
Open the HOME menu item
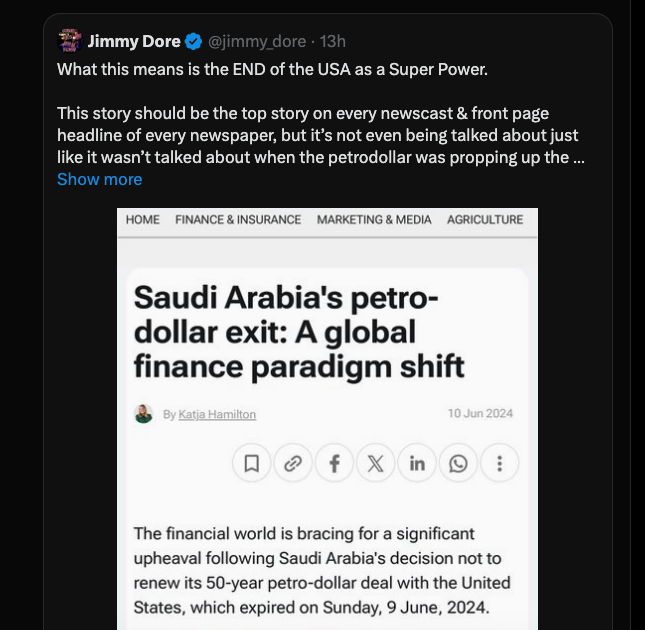click(x=143, y=220)
